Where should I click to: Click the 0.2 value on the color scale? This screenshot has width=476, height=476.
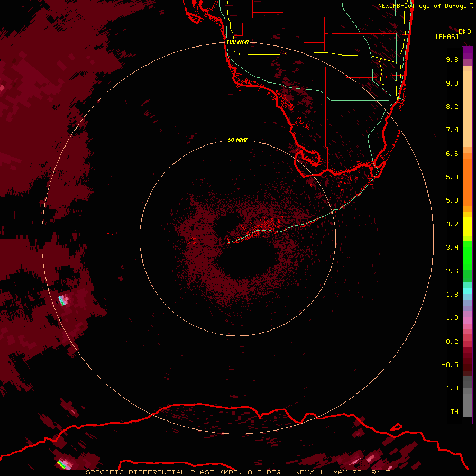[x=452, y=342]
